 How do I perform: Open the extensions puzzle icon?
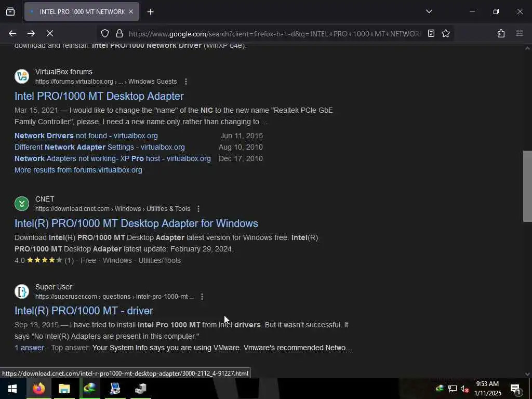tap(501, 33)
